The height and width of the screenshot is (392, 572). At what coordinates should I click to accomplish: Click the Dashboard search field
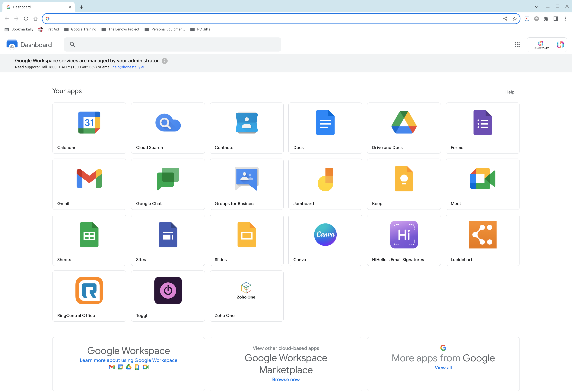(172, 45)
